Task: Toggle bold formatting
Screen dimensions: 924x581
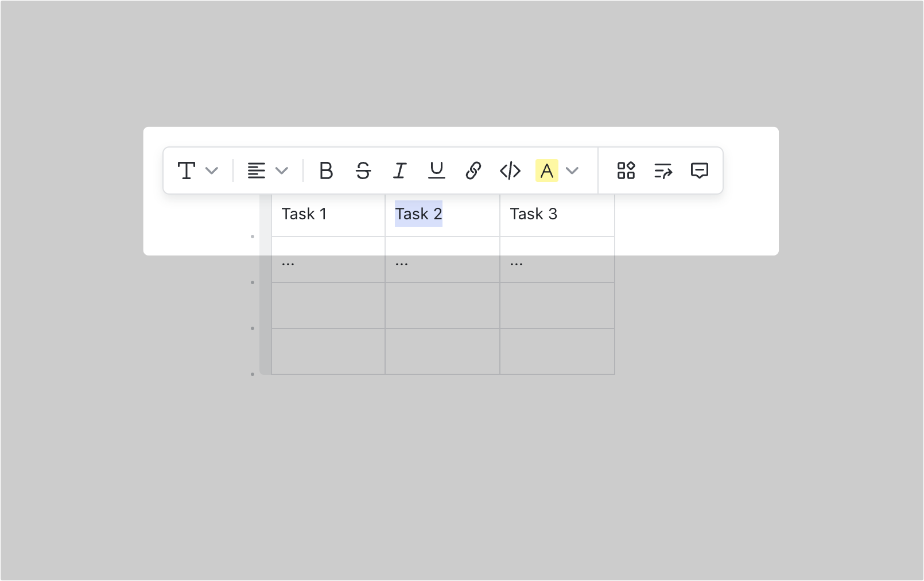Action: 326,171
